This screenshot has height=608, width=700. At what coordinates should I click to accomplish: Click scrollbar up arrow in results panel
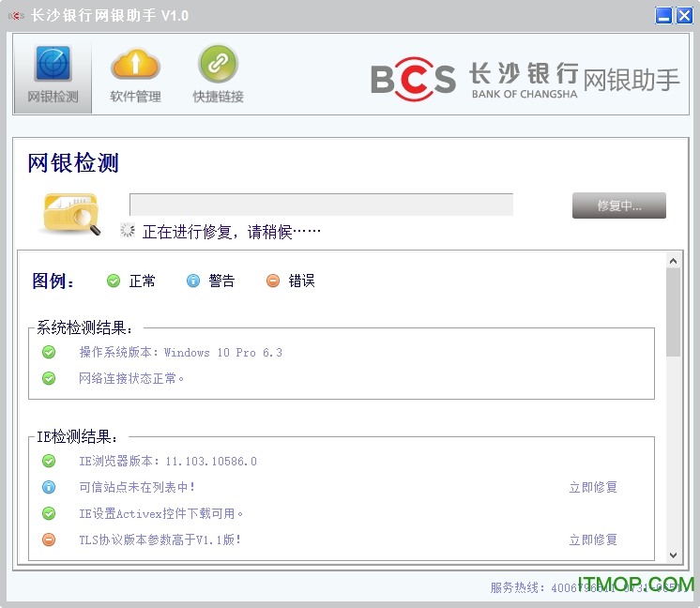[673, 261]
